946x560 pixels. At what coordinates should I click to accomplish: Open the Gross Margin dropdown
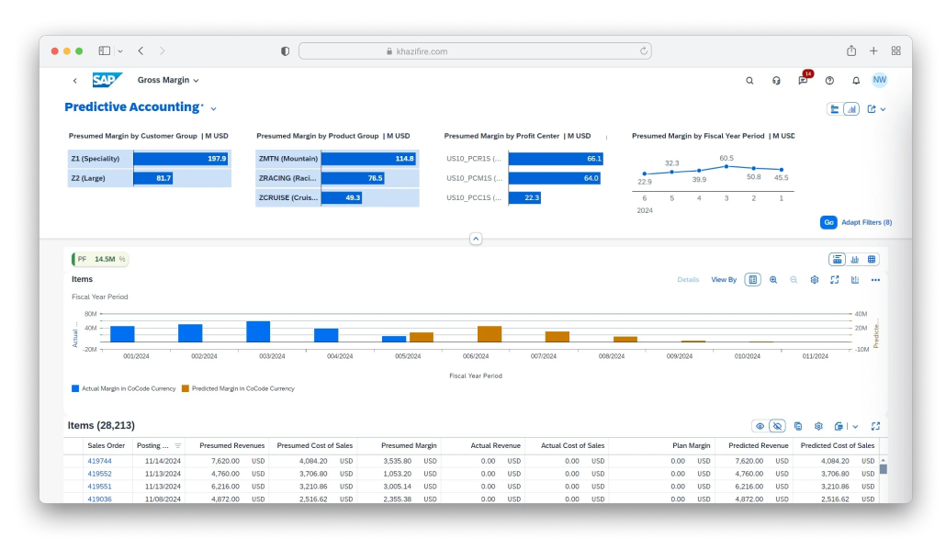194,80
